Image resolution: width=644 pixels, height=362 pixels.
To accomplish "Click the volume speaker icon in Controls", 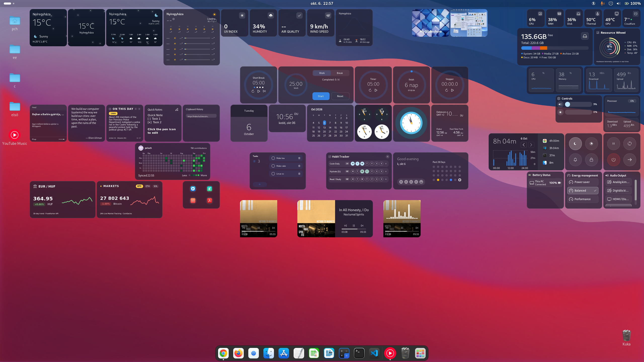I will (x=560, y=104).
